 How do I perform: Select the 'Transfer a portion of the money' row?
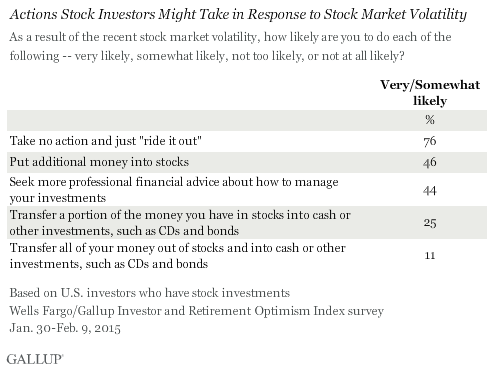247,222
